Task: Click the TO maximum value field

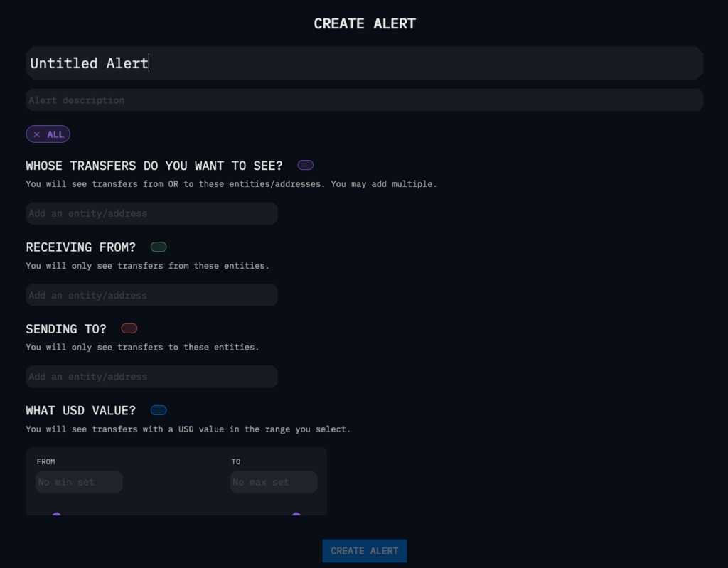Action: click(274, 482)
